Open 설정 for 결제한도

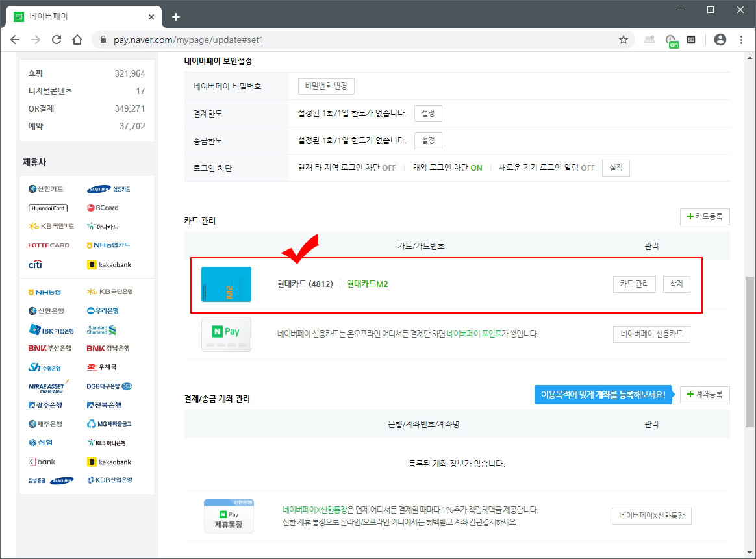[428, 114]
